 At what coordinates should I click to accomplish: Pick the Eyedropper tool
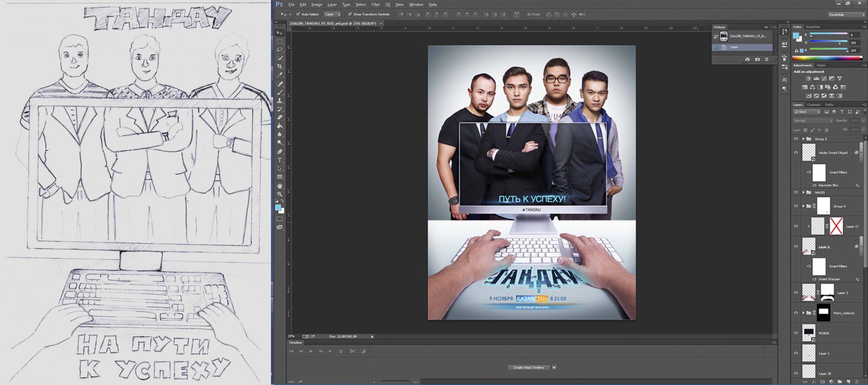279,75
